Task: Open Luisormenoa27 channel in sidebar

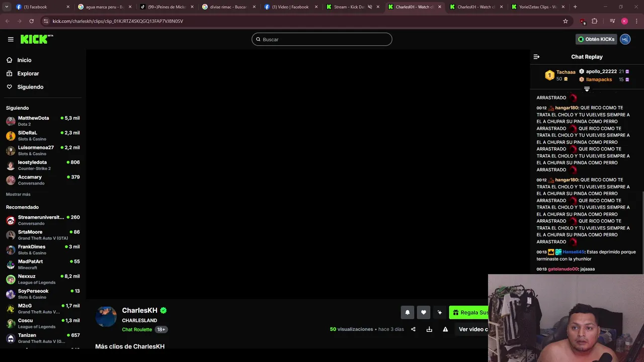Action: point(43,150)
